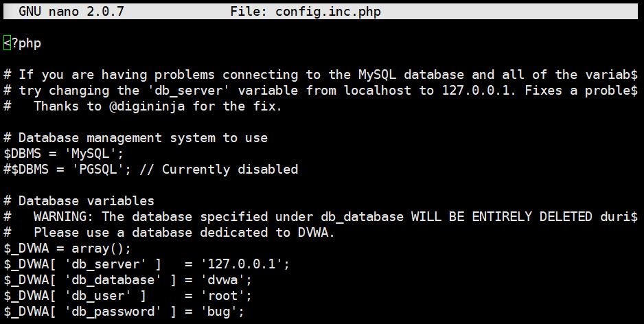
Task: Click the 'MySQL' DBMS value
Action: [93, 154]
